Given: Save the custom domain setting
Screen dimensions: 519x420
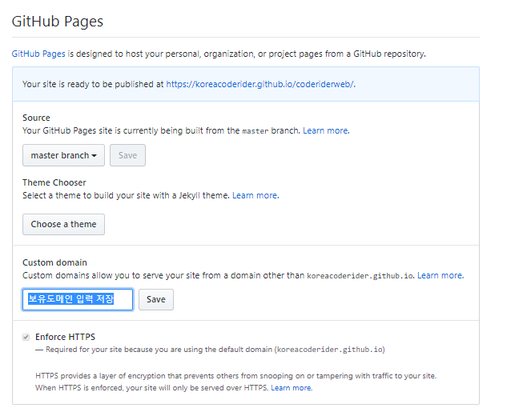Looking at the screenshot, I should (x=156, y=300).
